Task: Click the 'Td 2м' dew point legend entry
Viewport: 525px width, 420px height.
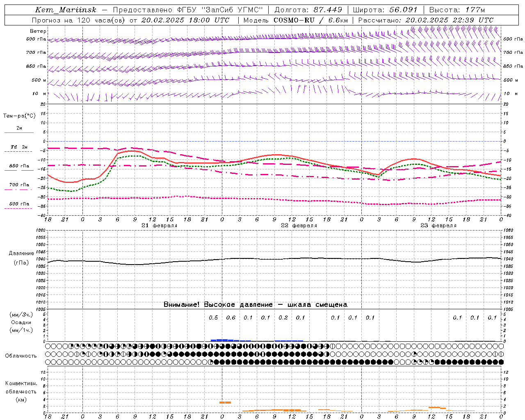Action: (19, 147)
